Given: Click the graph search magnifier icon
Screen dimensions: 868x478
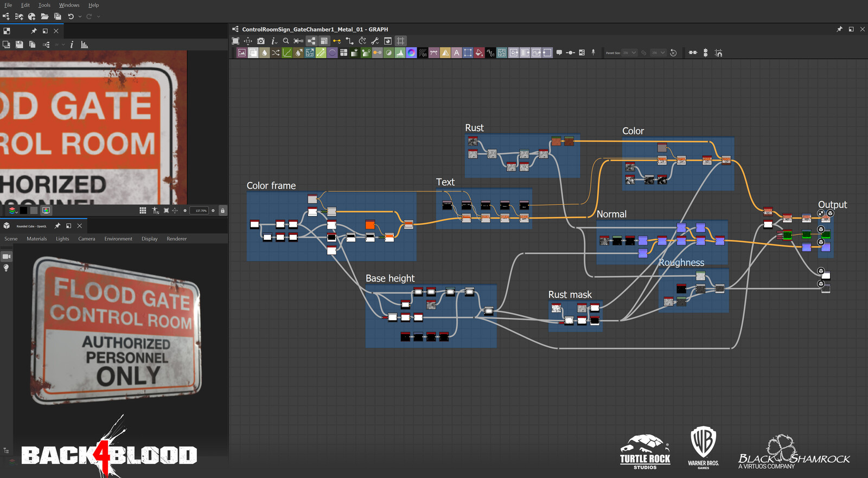Looking at the screenshot, I should click(x=285, y=41).
